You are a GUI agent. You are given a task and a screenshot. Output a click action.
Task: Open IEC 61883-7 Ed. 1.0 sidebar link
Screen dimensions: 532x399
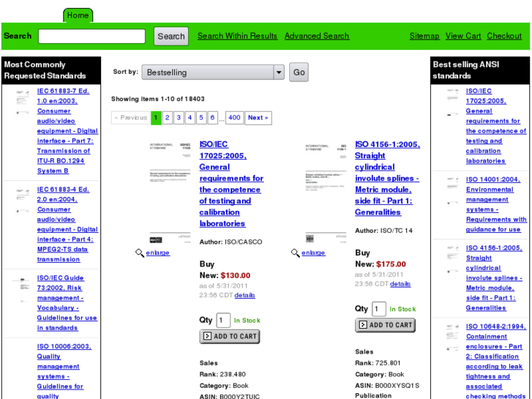point(67,131)
